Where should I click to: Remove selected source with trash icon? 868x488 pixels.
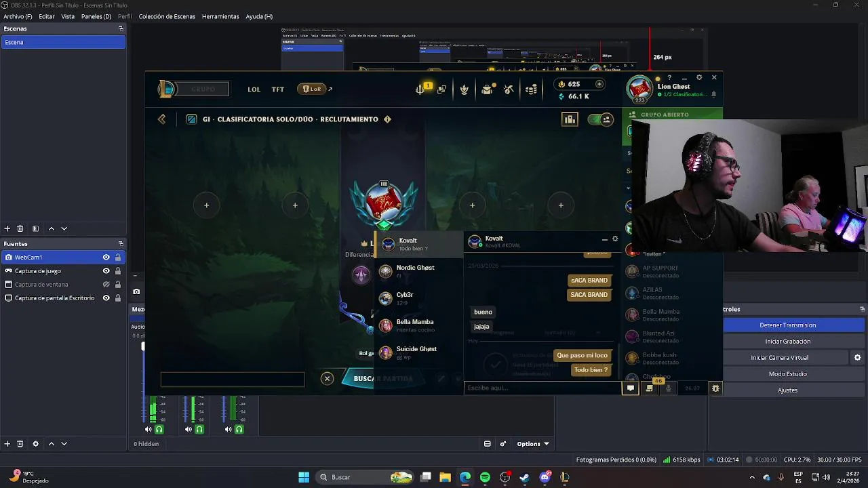[20, 443]
